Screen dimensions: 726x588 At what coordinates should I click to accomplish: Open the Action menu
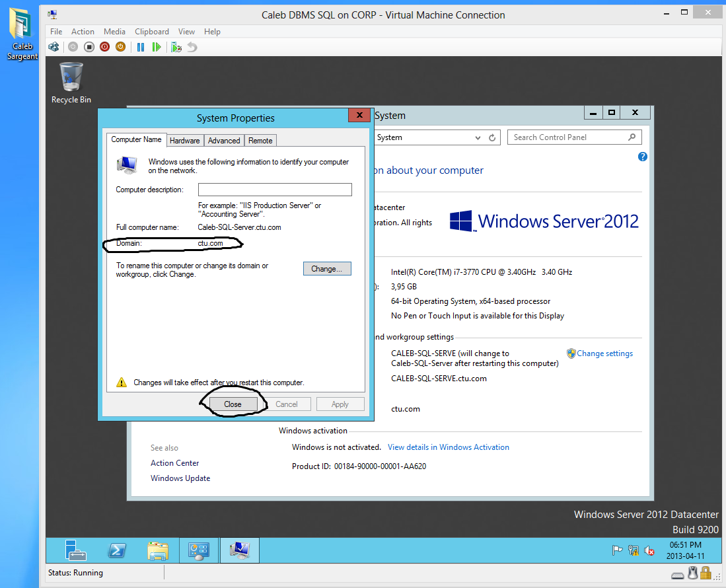(83, 32)
